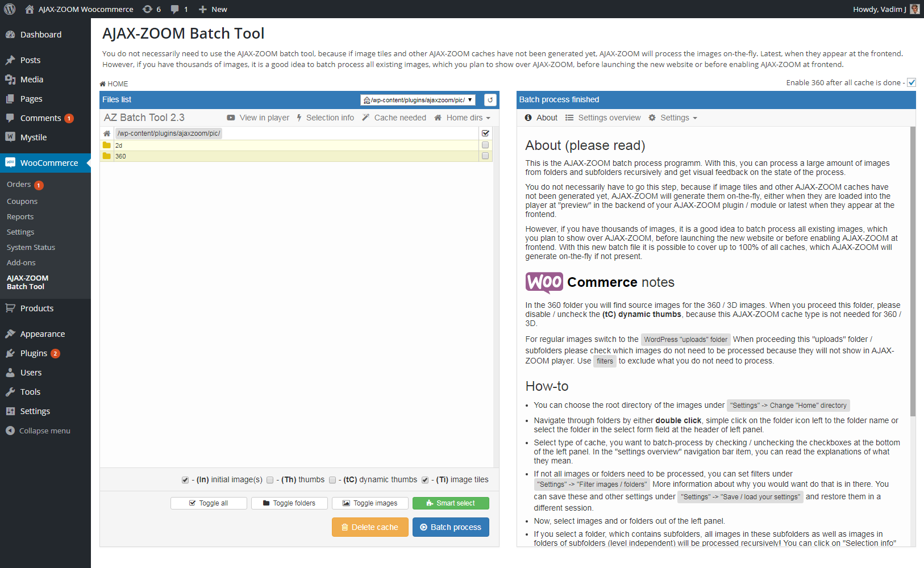Check the select-all box in path row

tap(485, 133)
